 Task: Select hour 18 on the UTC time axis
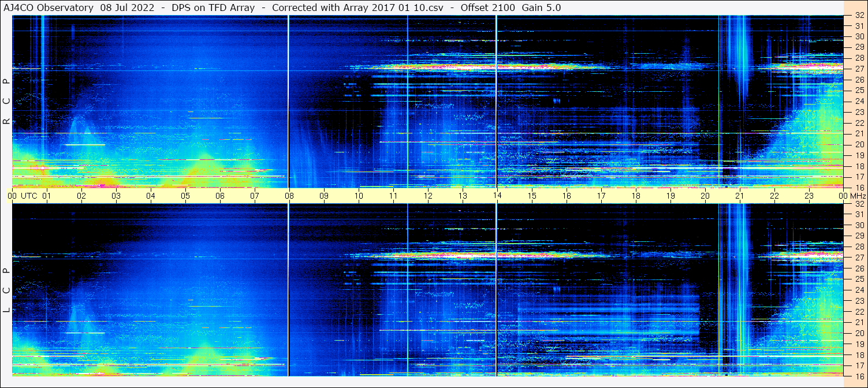coord(636,196)
